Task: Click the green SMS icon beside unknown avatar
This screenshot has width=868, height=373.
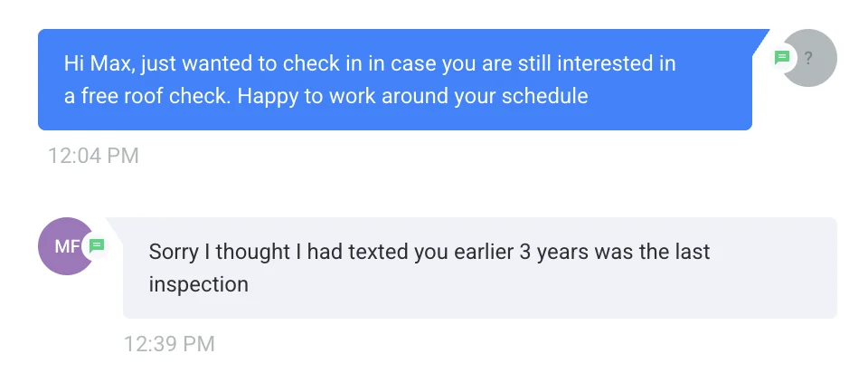Action: (781, 58)
